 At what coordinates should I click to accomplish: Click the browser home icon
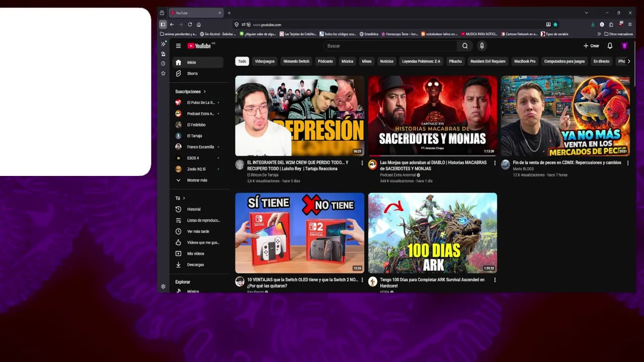199,24
